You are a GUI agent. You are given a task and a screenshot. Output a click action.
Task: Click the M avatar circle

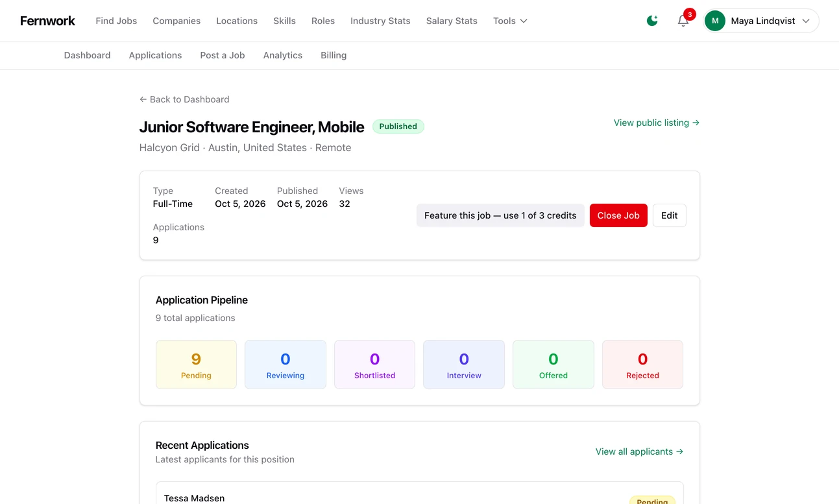tap(715, 21)
